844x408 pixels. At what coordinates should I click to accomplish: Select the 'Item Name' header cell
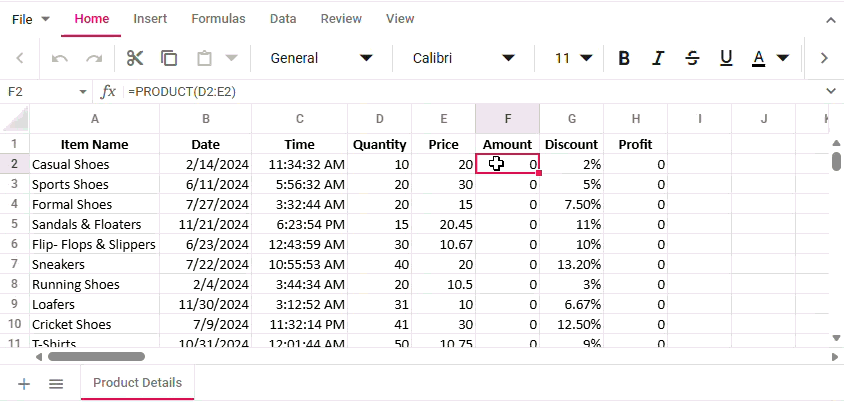[x=95, y=144]
